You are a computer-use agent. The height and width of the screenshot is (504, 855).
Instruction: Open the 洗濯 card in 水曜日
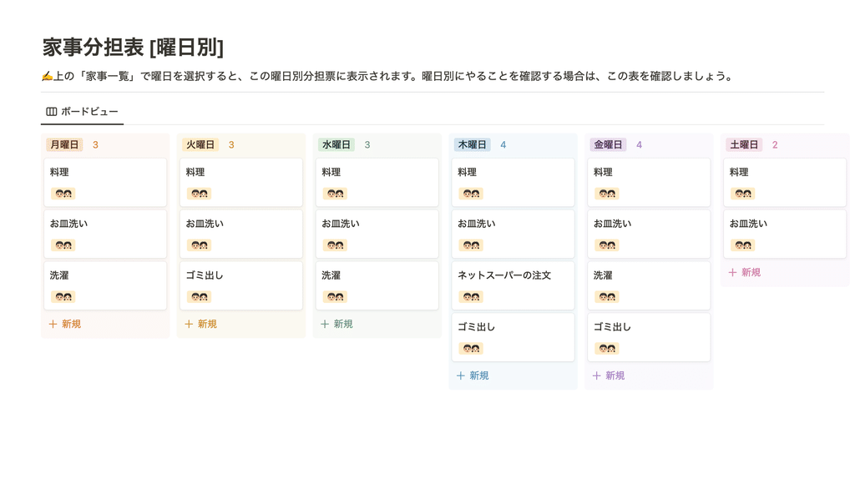pyautogui.click(x=377, y=285)
